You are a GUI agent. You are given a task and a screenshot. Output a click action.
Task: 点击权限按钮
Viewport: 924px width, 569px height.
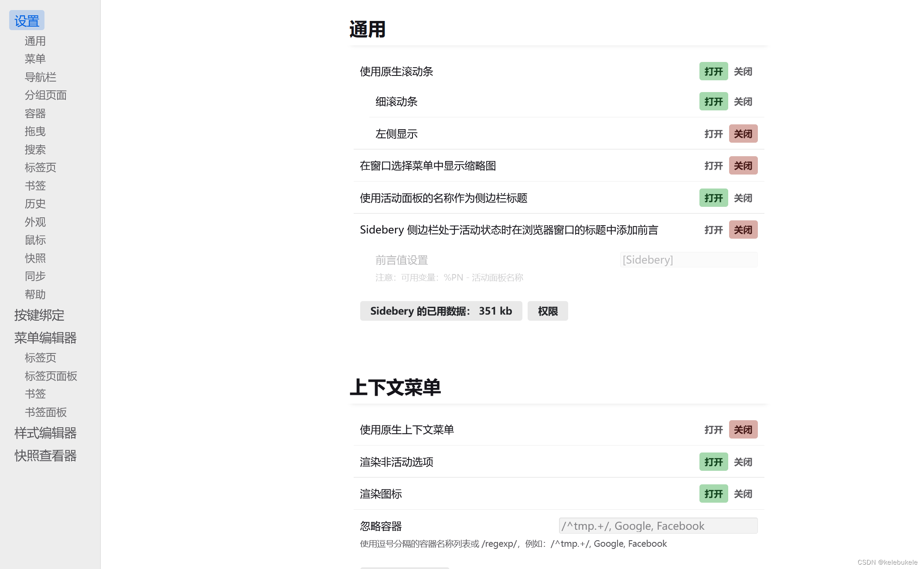point(547,311)
